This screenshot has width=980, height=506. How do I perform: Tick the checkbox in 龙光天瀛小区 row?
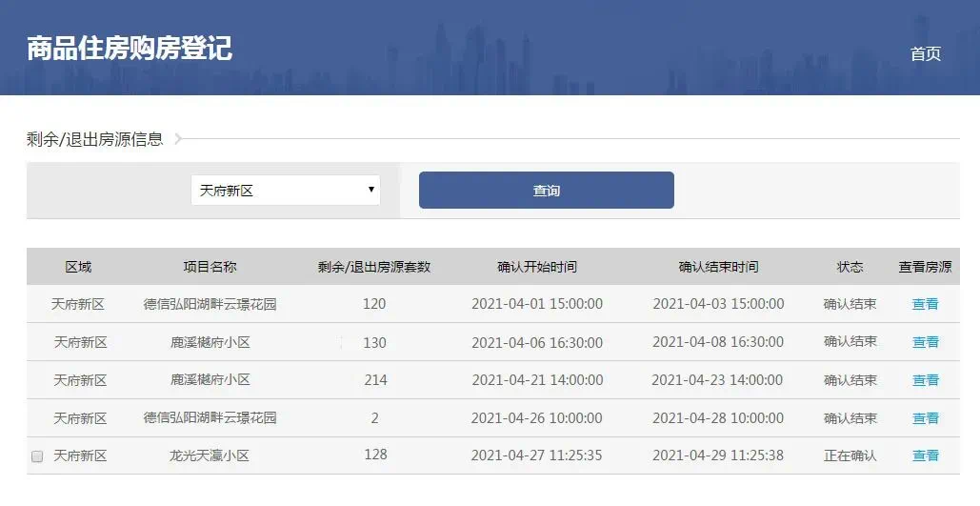(37, 455)
